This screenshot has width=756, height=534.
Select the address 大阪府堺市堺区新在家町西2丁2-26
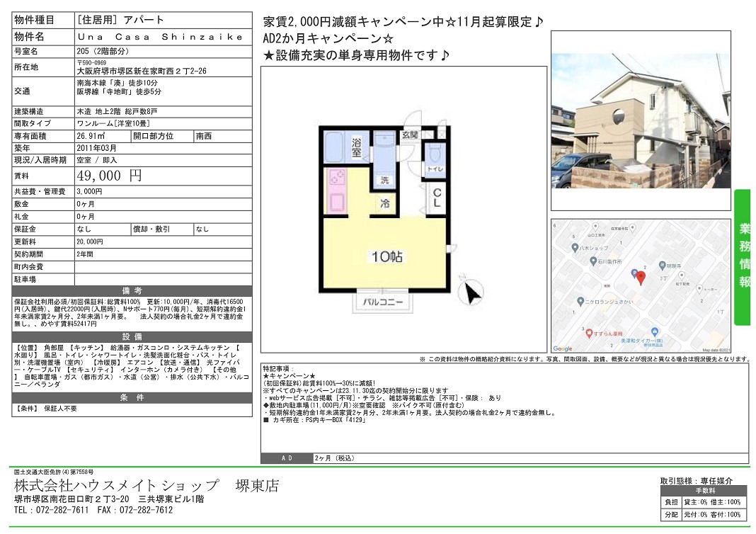pos(142,71)
